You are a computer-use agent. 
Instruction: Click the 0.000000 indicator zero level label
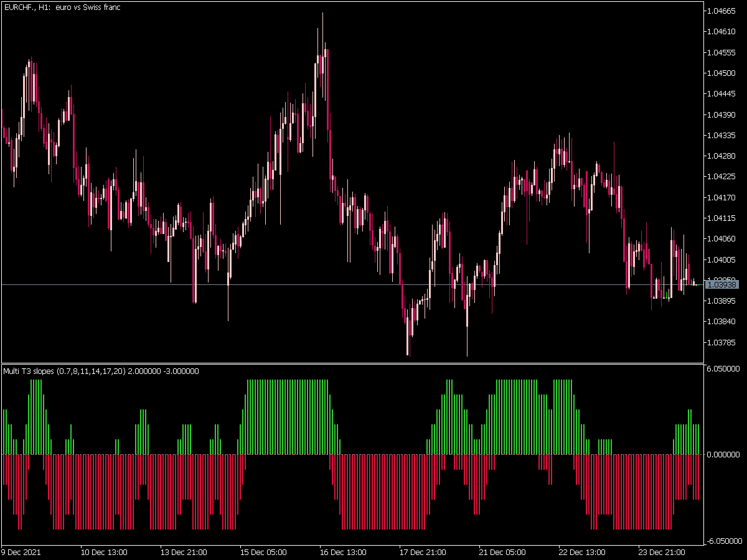(724, 455)
